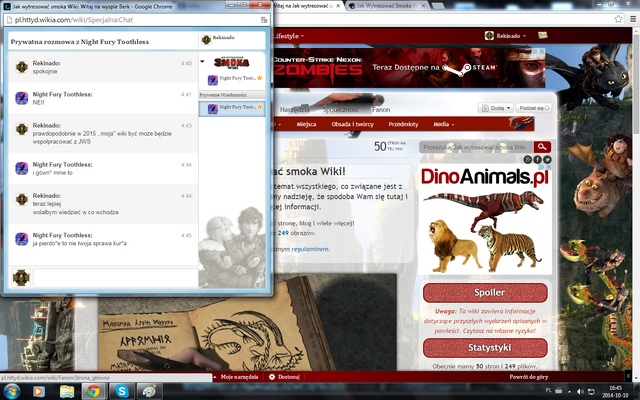This screenshot has height=400, width=640.
Task: Click the red Spoiler button
Action: (485, 293)
